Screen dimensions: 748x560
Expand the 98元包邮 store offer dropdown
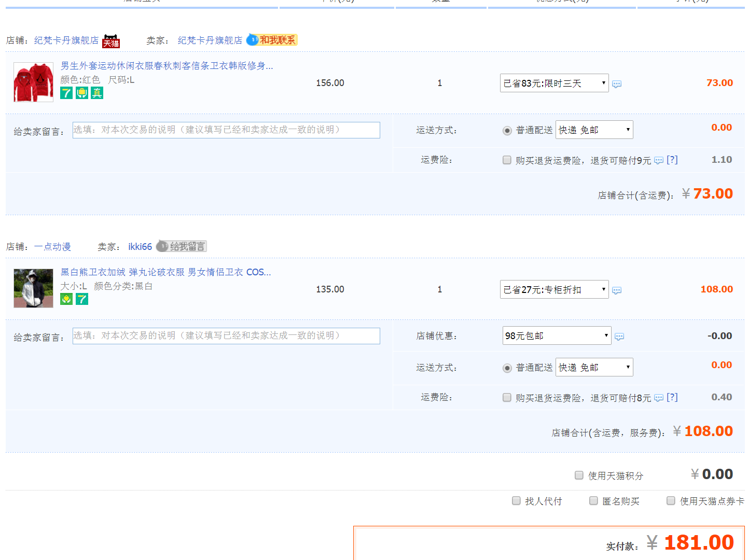[x=557, y=336]
